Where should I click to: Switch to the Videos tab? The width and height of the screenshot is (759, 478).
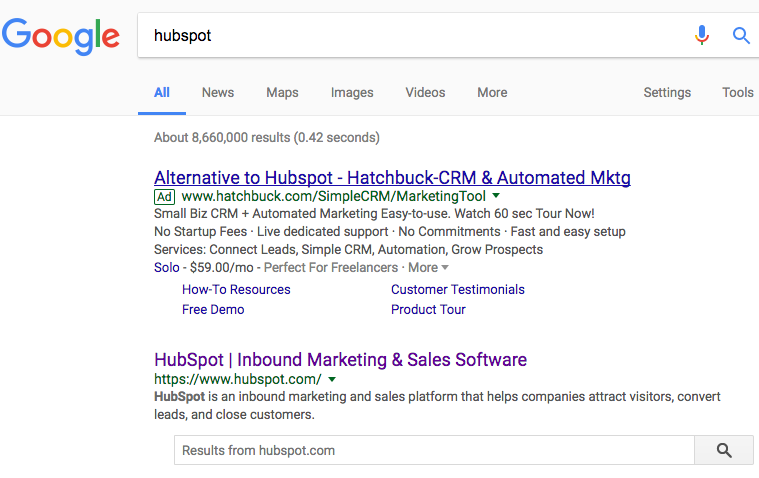tap(425, 93)
